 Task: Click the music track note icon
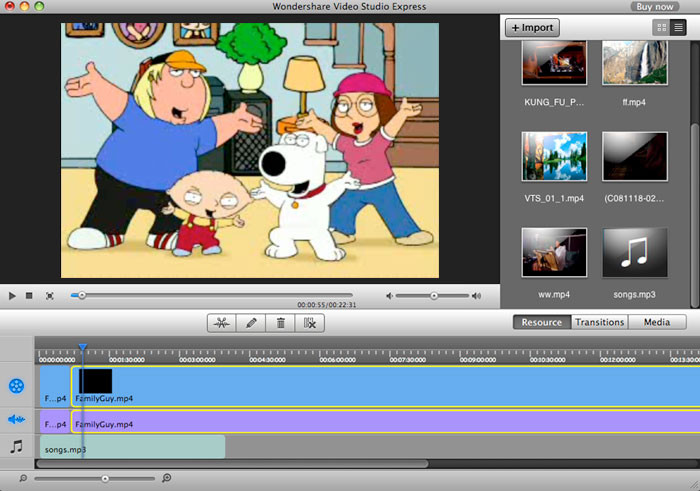(x=17, y=446)
